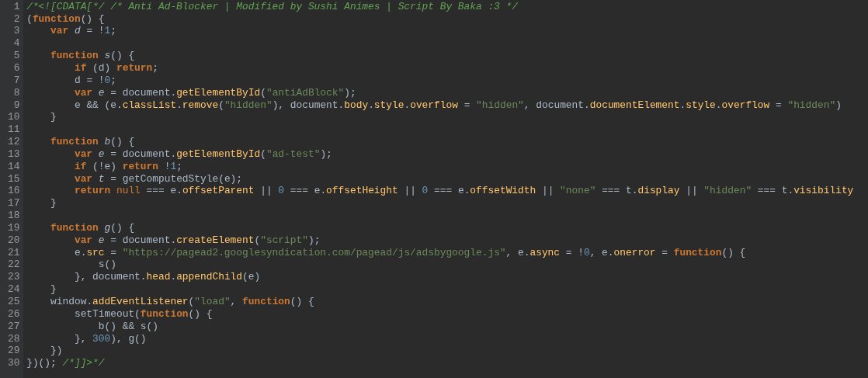Click getElementById on line 13
The width and height of the screenshot is (868, 378).
[x=218, y=154]
